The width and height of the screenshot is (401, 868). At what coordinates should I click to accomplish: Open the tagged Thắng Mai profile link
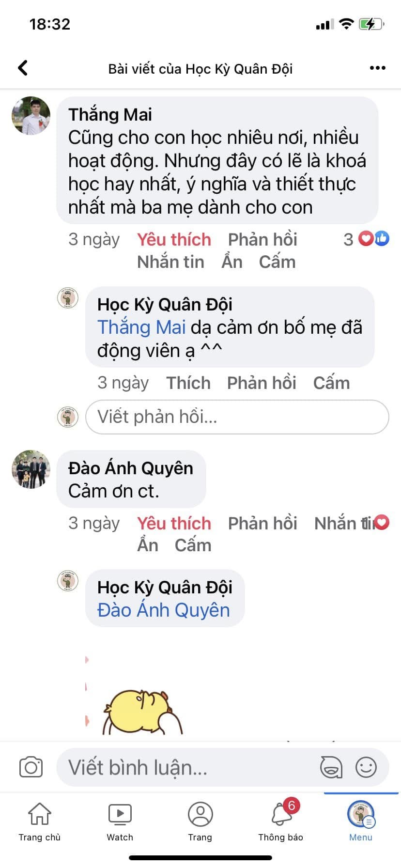[141, 327]
